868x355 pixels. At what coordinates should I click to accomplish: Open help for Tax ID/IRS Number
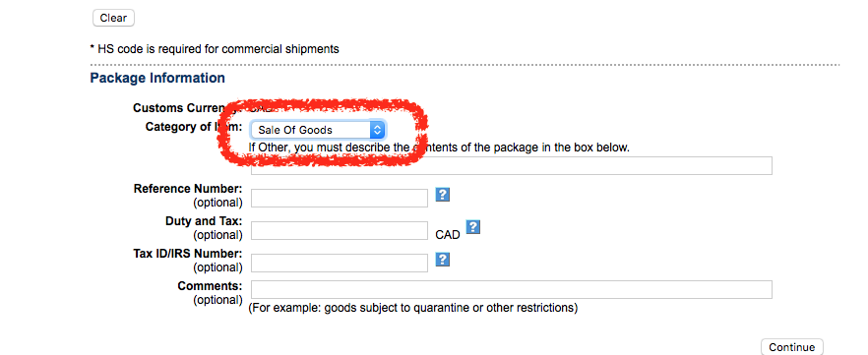pyautogui.click(x=442, y=260)
